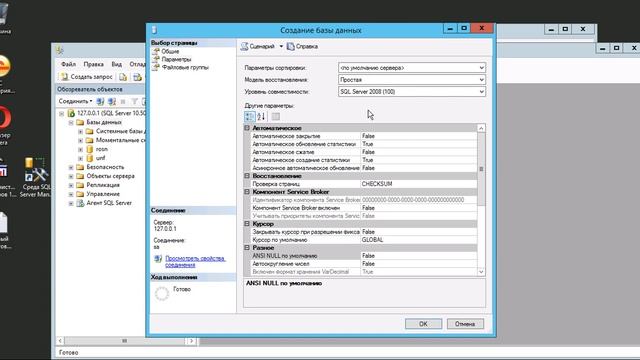Collapse the Восстановление category
The height and width of the screenshot is (360, 640).
click(247, 176)
